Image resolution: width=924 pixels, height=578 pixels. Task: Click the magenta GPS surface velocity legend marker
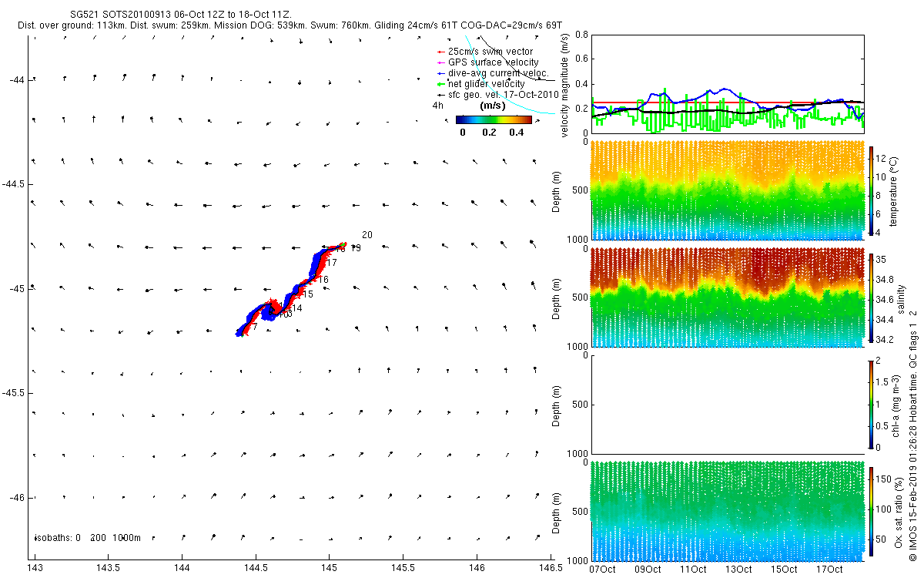point(440,62)
